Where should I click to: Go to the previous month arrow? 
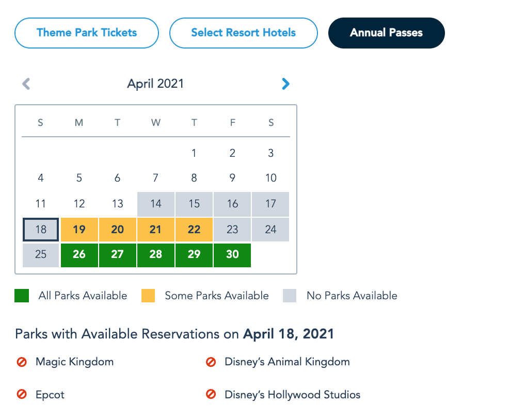click(26, 84)
